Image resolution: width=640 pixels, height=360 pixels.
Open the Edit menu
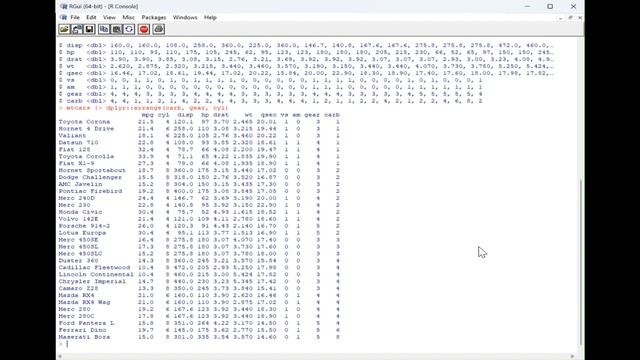click(x=91, y=18)
